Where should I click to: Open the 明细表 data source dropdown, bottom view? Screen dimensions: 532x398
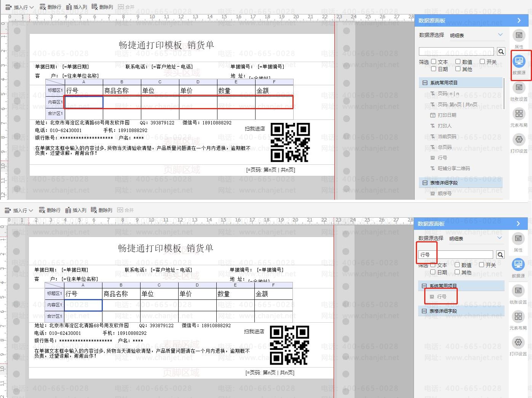point(499,238)
